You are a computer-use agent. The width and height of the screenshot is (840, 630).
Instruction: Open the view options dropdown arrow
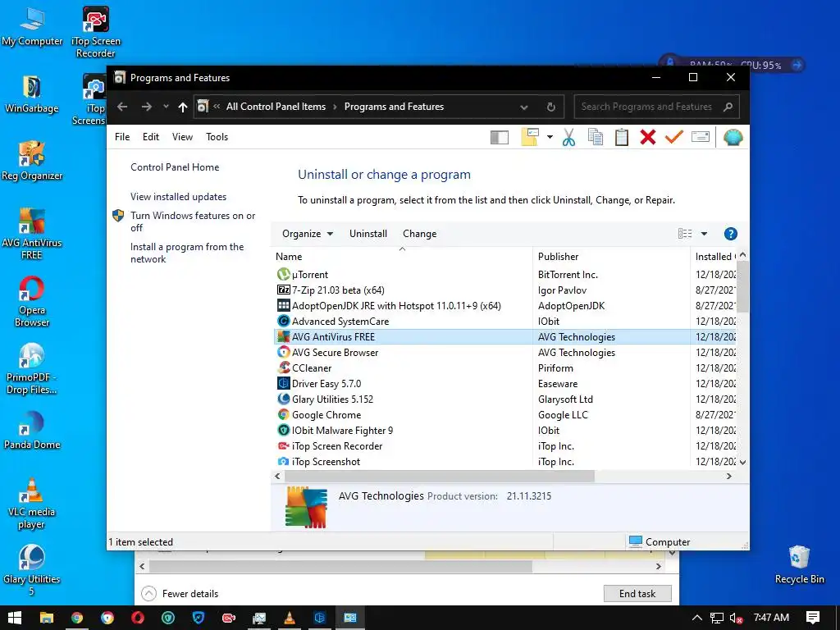click(704, 234)
